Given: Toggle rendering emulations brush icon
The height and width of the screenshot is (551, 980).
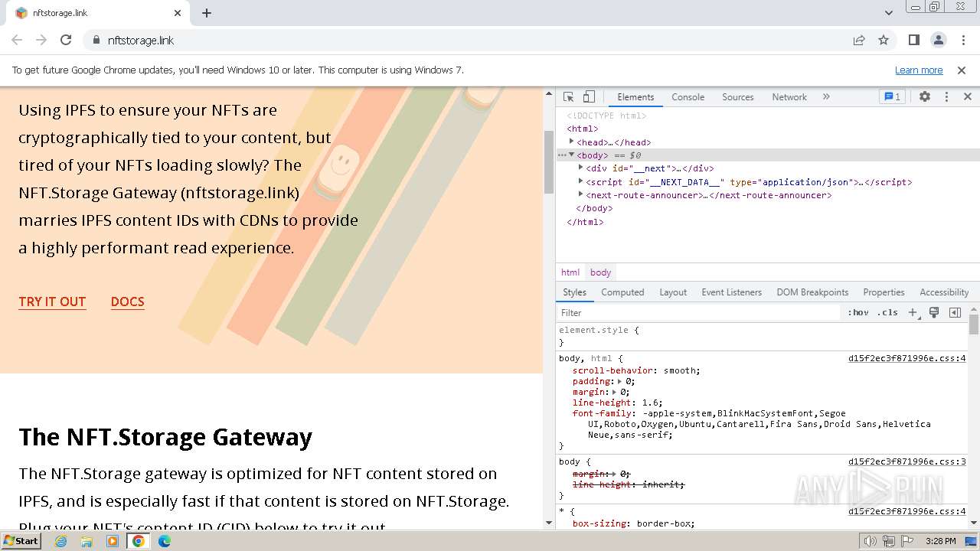Looking at the screenshot, I should point(934,312).
